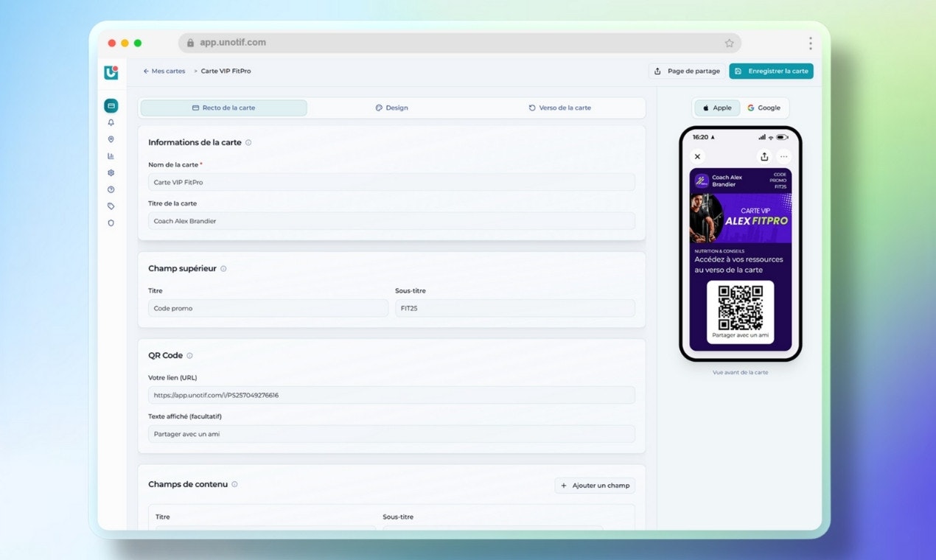Click the Nom de la carte input field
Image resolution: width=936 pixels, height=560 pixels.
(391, 182)
